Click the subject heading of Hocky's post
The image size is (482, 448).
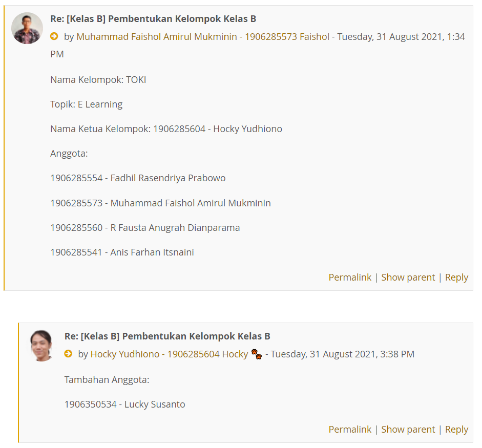pyautogui.click(x=167, y=336)
